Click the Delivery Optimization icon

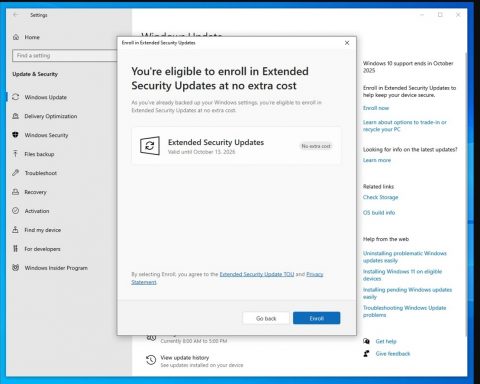(x=16, y=116)
